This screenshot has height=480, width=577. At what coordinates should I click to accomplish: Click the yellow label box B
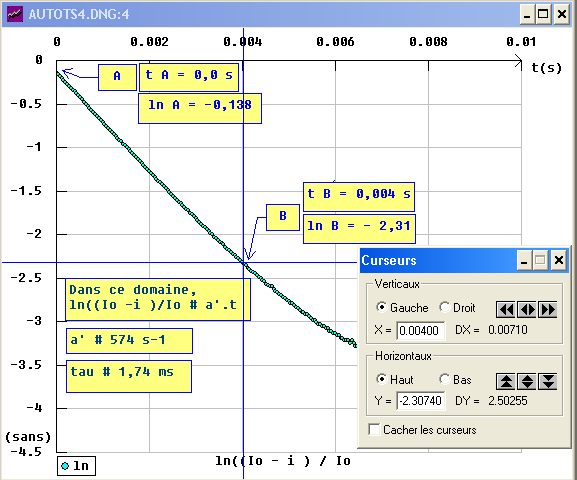283,217
